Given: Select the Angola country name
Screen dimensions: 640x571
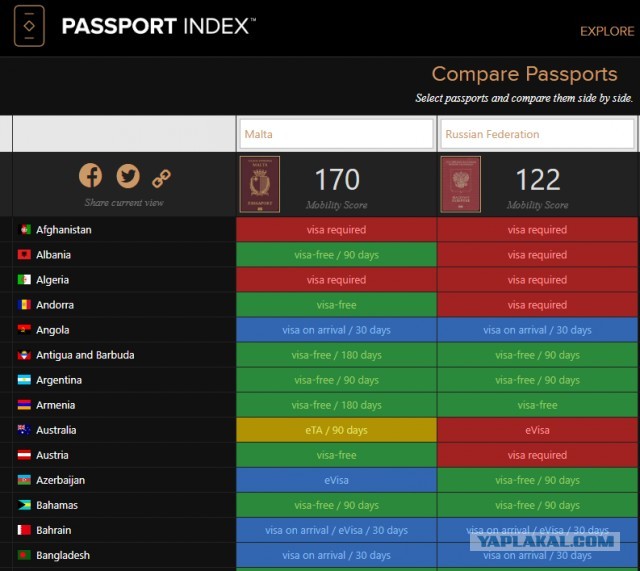Looking at the screenshot, I should [52, 330].
